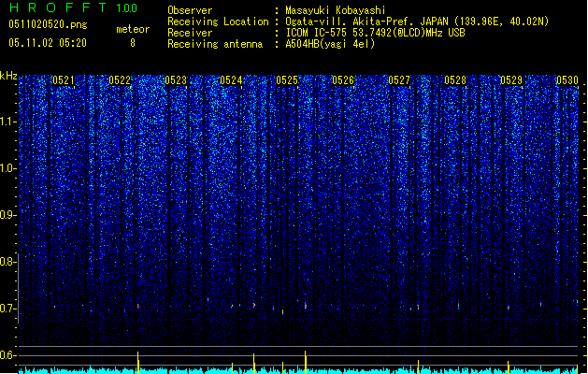Click the observer name Masayuki Kobayashi
Image resolution: width=588 pixels, height=374 pixels.
336,10
